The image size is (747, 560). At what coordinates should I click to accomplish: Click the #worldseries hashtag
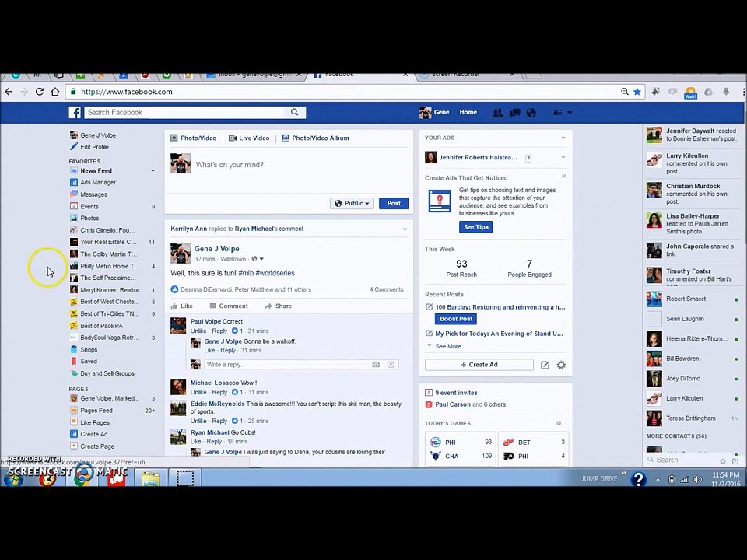(x=275, y=273)
